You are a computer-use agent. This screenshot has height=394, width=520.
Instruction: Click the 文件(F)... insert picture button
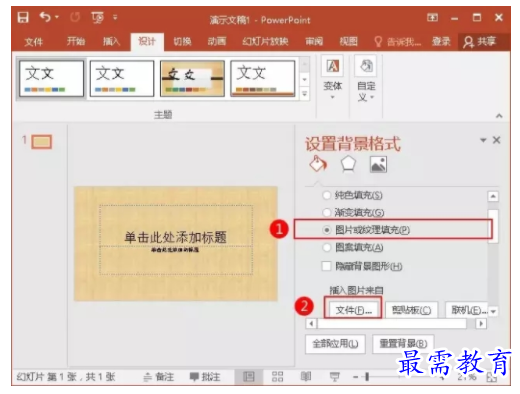353,310
